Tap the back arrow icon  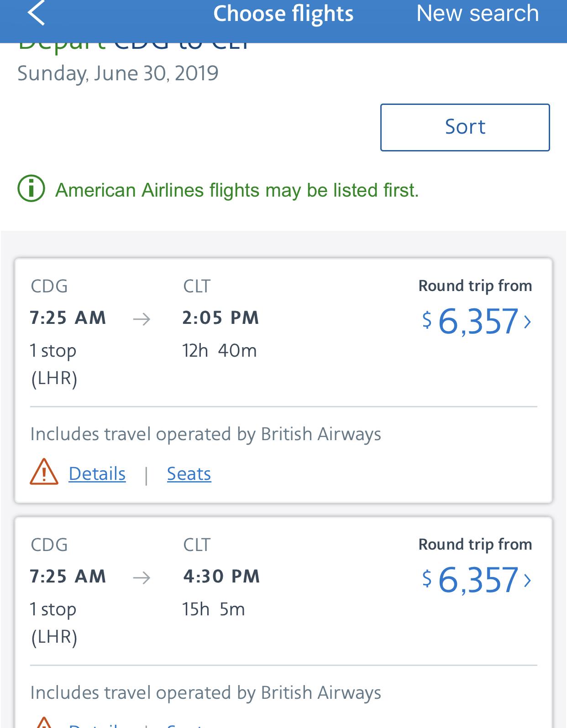(x=36, y=13)
